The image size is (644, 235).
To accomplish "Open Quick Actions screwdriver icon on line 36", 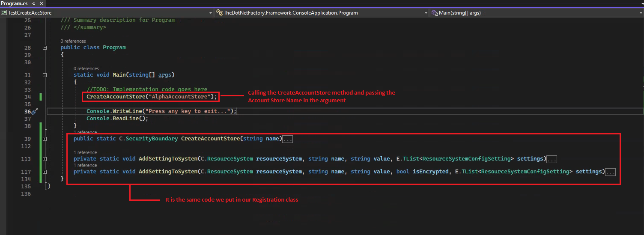I will pyautogui.click(x=35, y=111).
